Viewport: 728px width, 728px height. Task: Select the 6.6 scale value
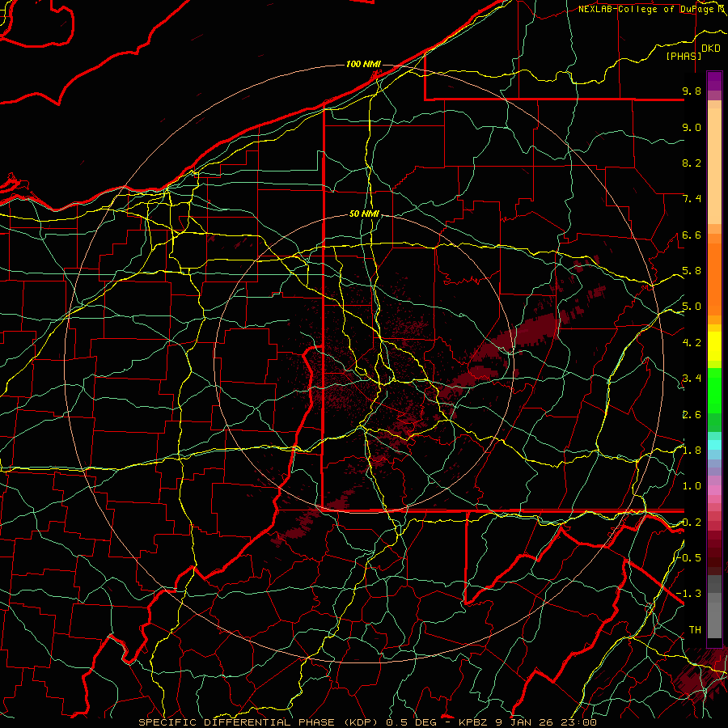[x=692, y=235]
